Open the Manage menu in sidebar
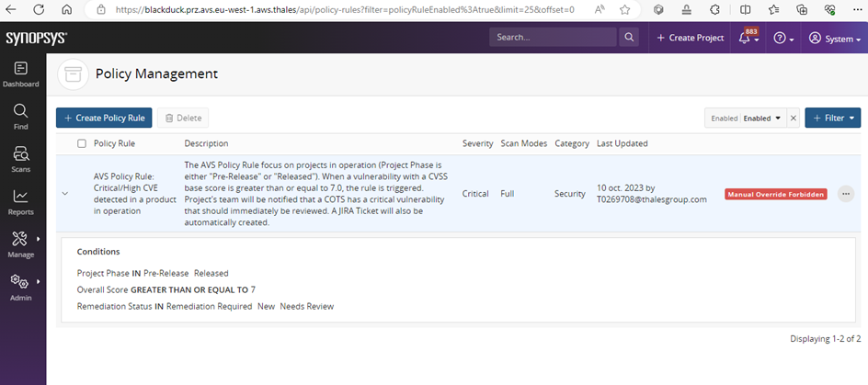The image size is (868, 385). 21,245
